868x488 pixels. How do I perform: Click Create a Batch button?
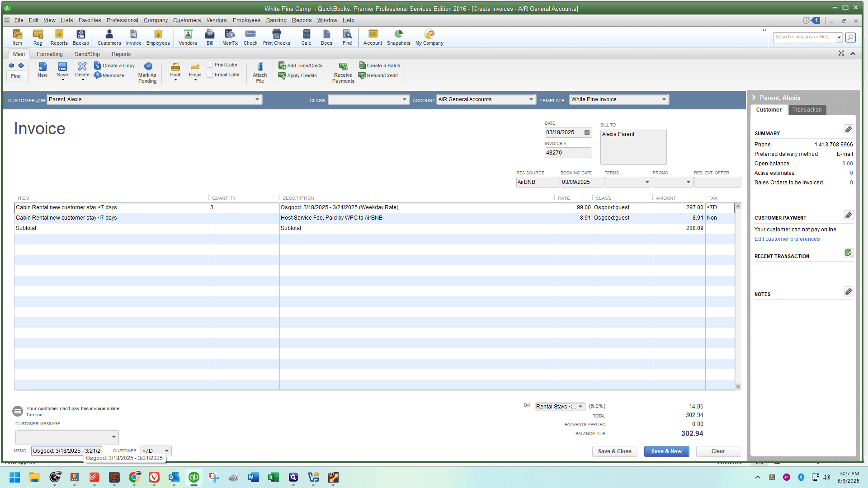pos(379,66)
